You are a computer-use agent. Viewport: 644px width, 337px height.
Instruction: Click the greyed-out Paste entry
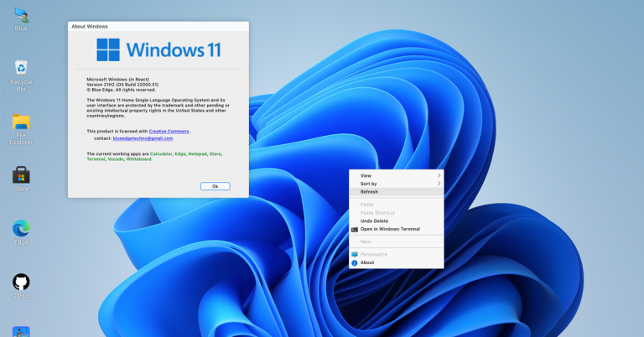click(397, 204)
